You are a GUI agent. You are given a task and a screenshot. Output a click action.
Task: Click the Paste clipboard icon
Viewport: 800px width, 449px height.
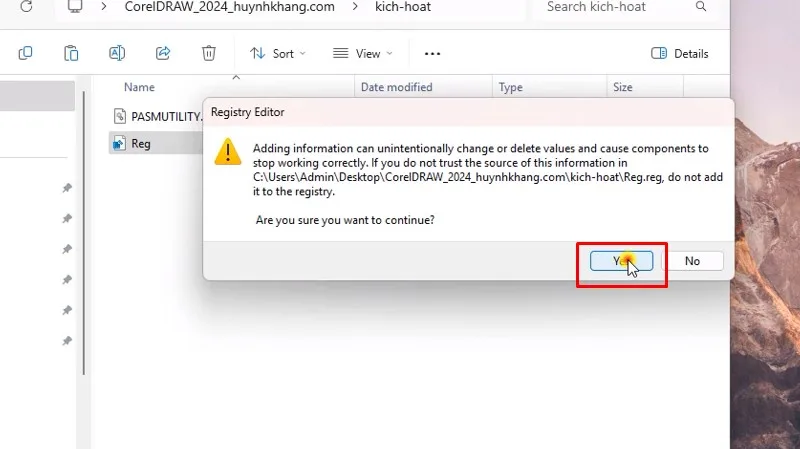(x=71, y=53)
